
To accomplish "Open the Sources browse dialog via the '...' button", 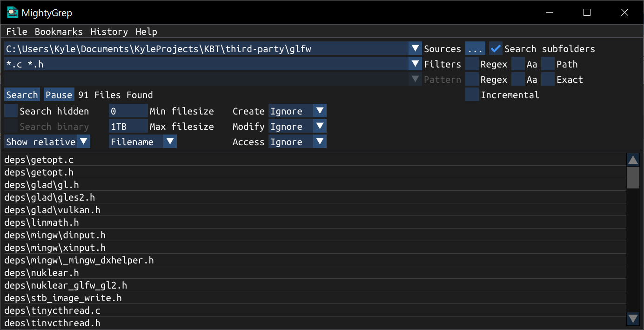I will [475, 48].
